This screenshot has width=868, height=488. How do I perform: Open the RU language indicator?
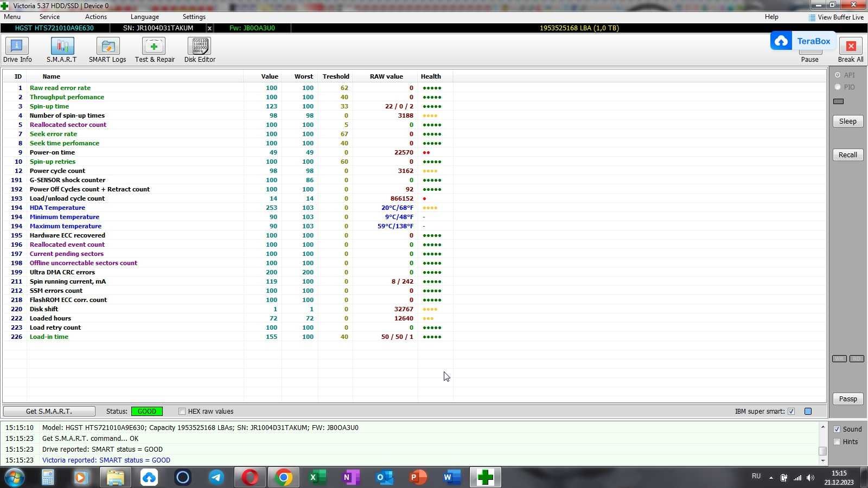pos(756,476)
